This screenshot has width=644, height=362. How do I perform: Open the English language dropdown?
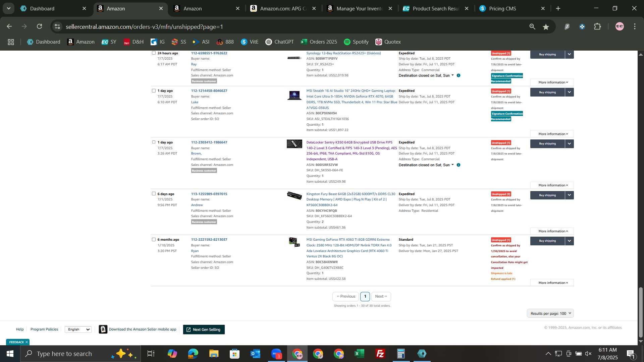tap(78, 329)
